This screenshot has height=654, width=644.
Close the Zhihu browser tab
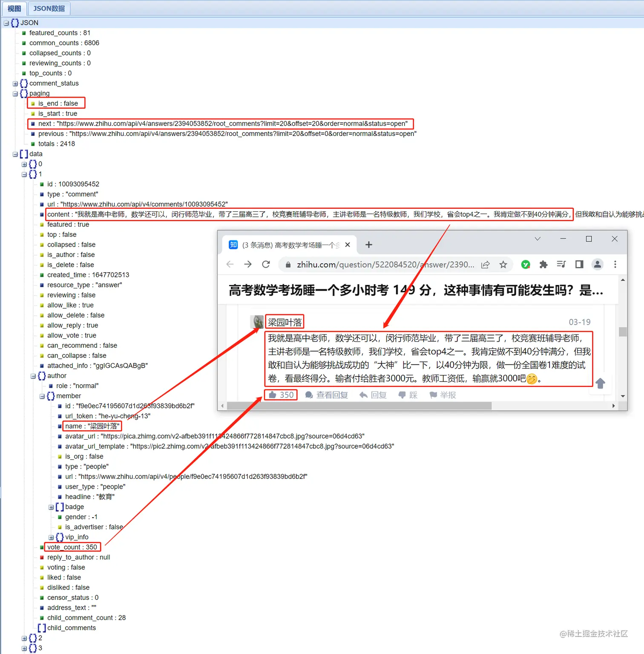[348, 245]
